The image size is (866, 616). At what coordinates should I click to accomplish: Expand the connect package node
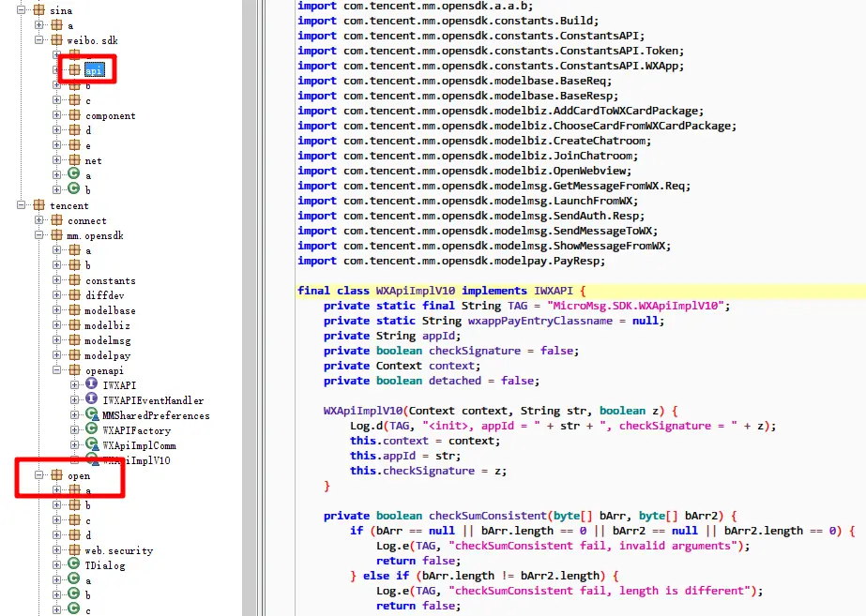coord(38,220)
